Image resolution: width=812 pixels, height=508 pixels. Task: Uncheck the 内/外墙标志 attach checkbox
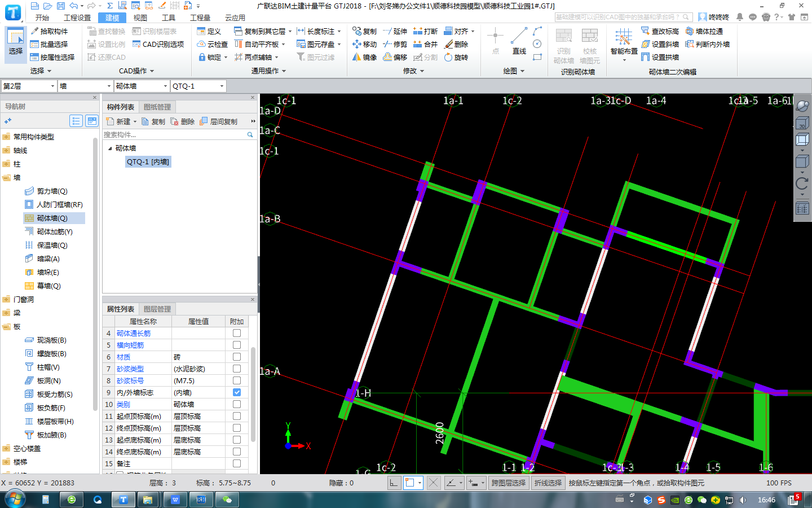237,392
